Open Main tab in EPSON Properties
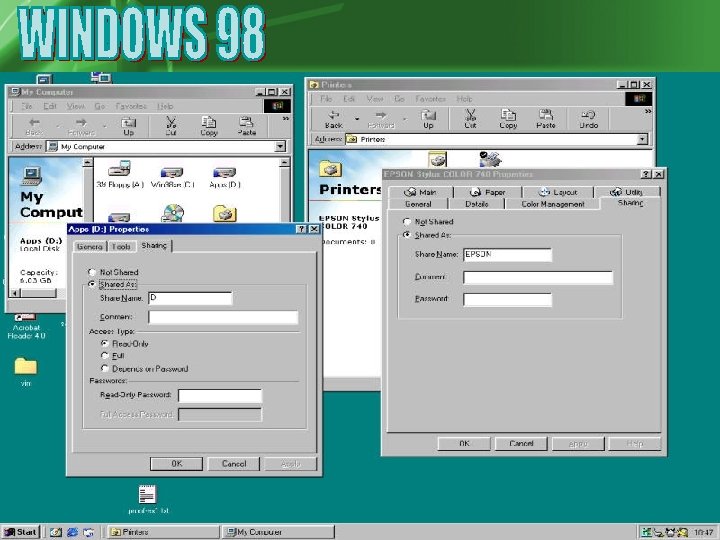Screen dimensions: 720x540 pyautogui.click(x=420, y=192)
